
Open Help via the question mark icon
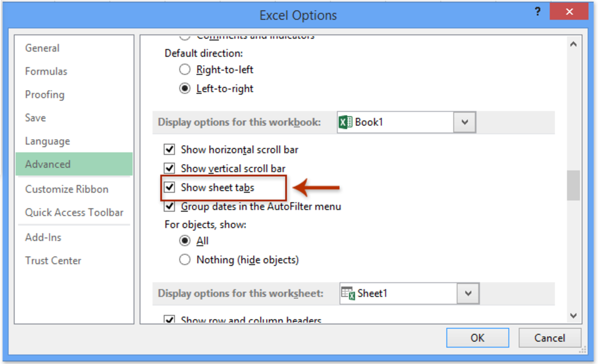[538, 12]
